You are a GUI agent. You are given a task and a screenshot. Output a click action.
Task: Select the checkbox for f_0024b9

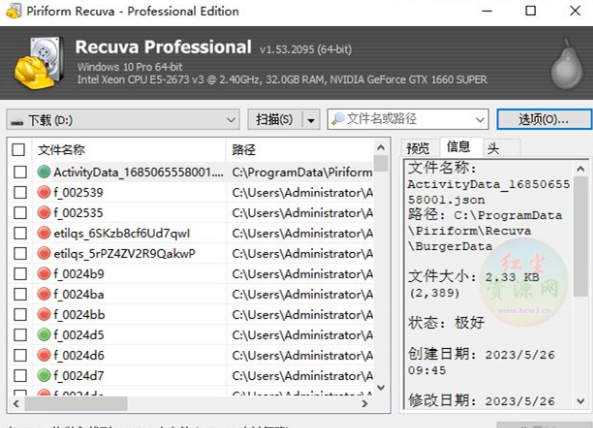pos(20,274)
